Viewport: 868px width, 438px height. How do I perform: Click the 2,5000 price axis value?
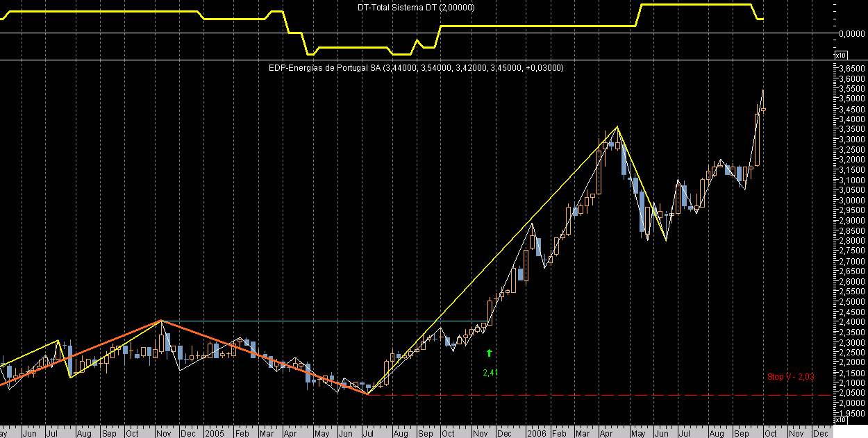point(851,302)
